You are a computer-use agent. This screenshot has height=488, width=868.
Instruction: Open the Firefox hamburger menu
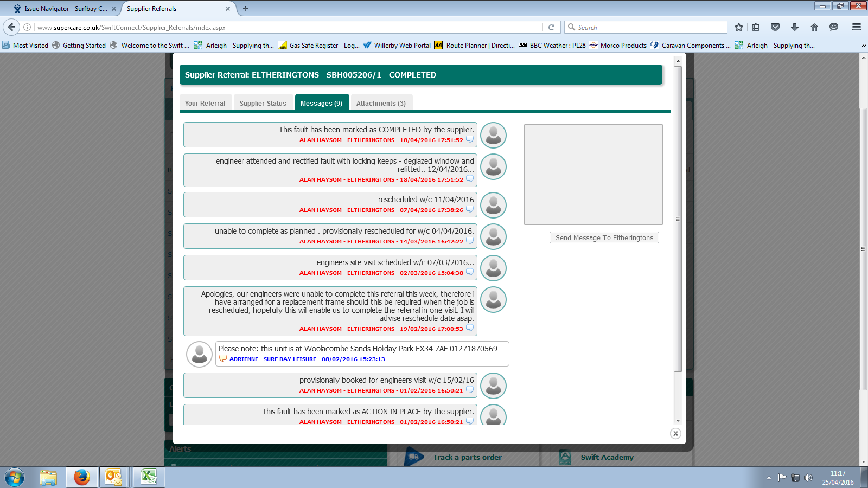[x=857, y=27]
